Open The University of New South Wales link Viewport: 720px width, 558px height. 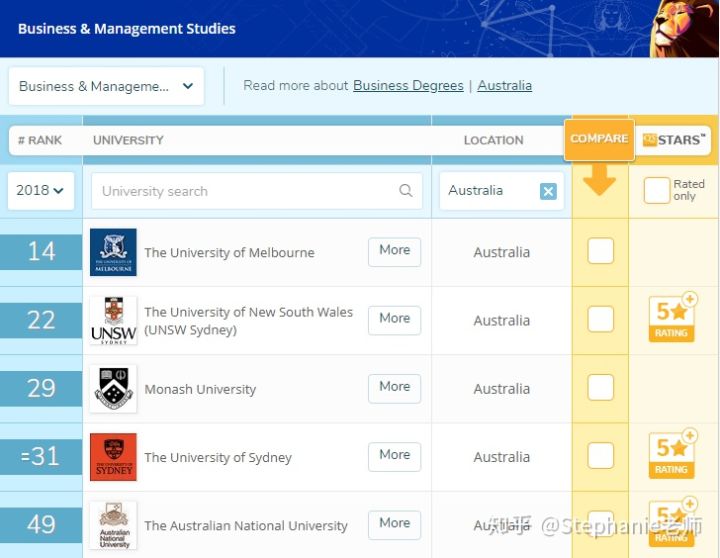(248, 321)
